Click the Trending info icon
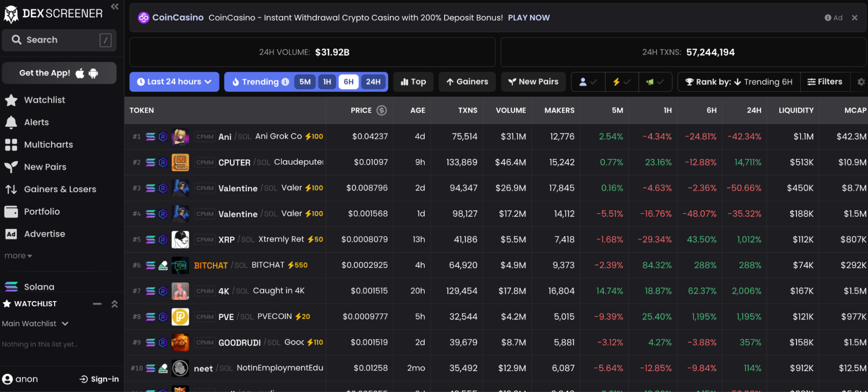868x392 pixels. click(x=285, y=82)
